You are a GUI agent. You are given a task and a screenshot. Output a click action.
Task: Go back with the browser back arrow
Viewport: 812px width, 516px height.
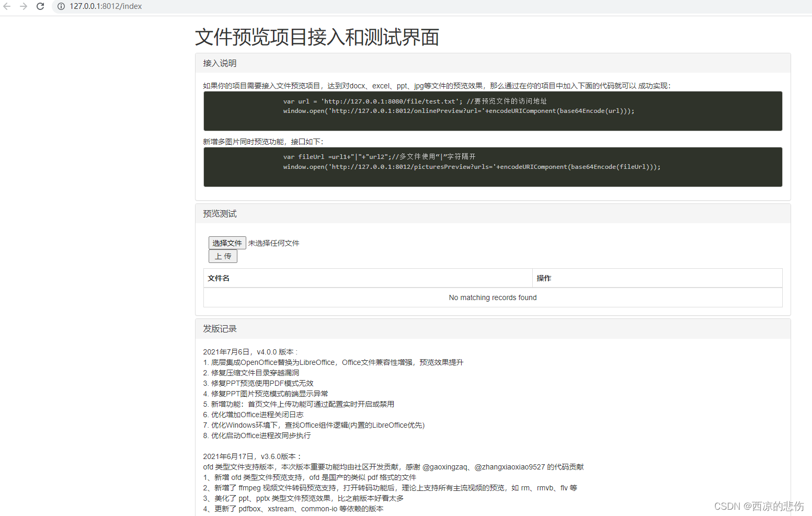coord(7,6)
